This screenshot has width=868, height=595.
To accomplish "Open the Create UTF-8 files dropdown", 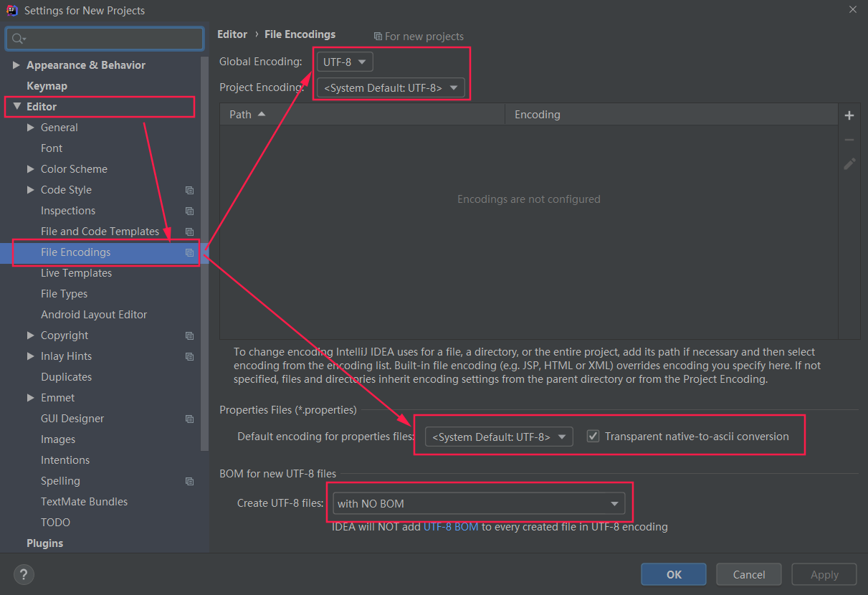I will [x=478, y=504].
